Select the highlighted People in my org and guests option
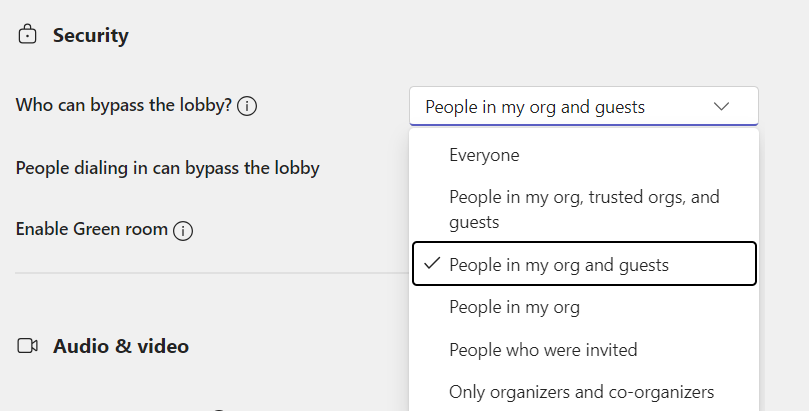The width and height of the screenshot is (809, 411). pyautogui.click(x=558, y=265)
